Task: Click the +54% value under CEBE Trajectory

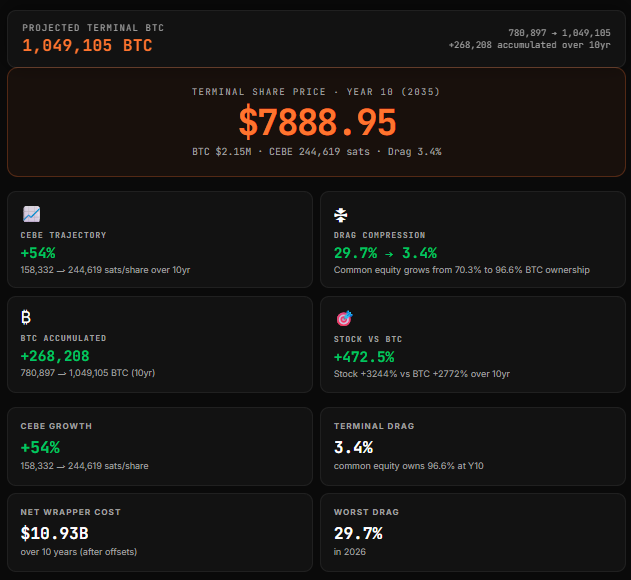Action: click(x=38, y=253)
